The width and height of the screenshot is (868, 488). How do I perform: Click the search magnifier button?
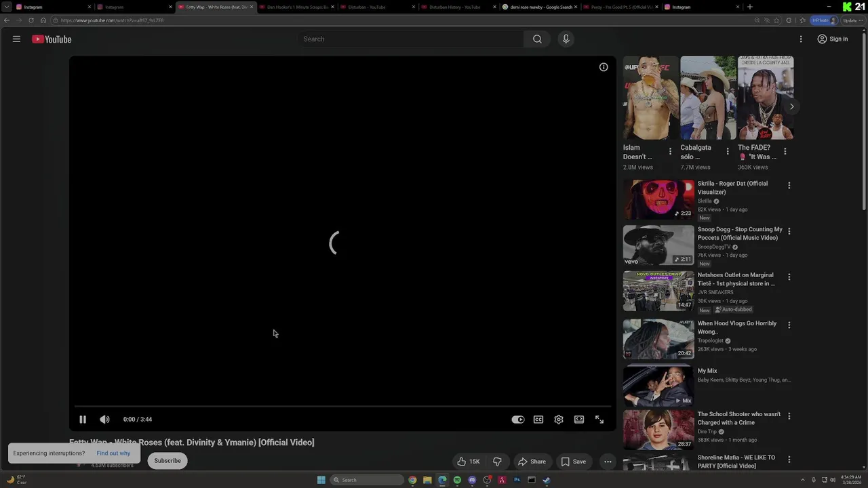537,39
